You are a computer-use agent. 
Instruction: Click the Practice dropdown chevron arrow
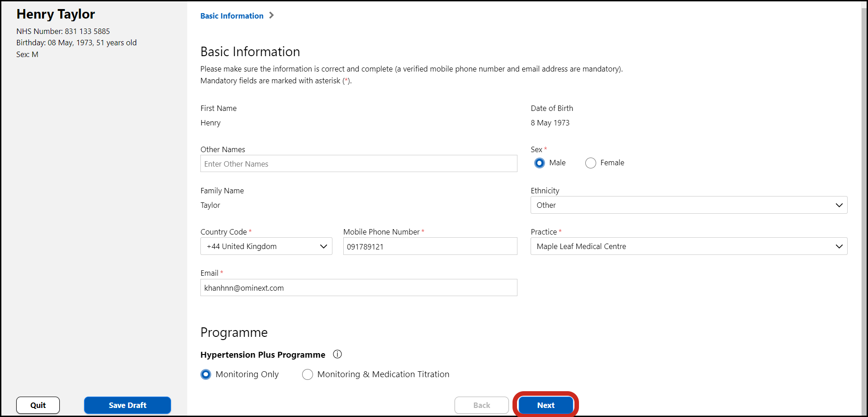(x=839, y=246)
